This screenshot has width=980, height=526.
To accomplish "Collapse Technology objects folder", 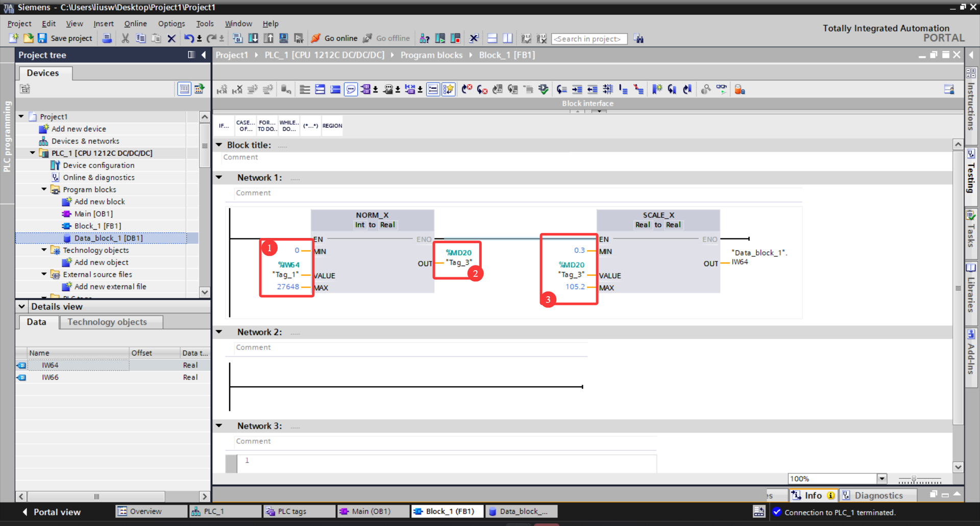I will [44, 250].
